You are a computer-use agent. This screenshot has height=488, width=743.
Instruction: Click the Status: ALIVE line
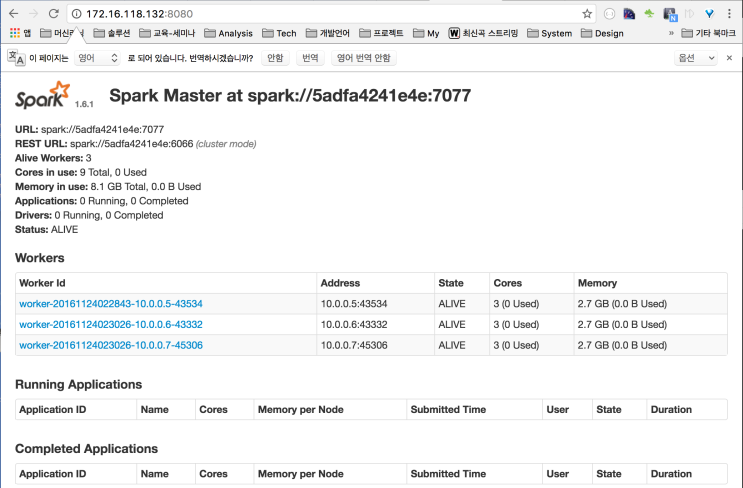[46, 229]
